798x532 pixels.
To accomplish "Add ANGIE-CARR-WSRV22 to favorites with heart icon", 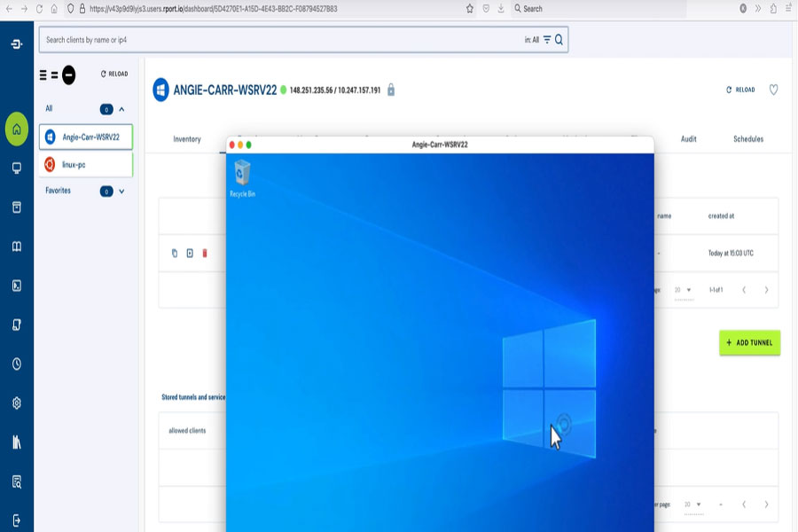I will click(773, 90).
